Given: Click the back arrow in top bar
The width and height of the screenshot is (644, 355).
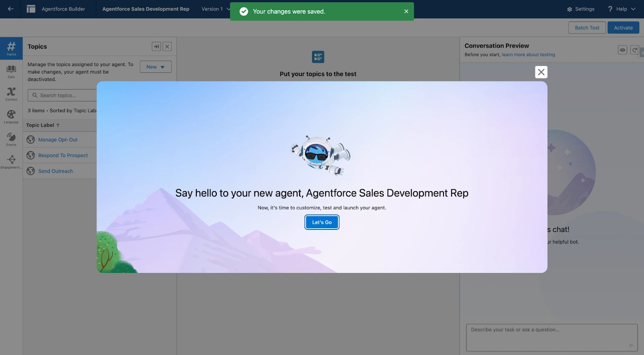Looking at the screenshot, I should pyautogui.click(x=11, y=9).
